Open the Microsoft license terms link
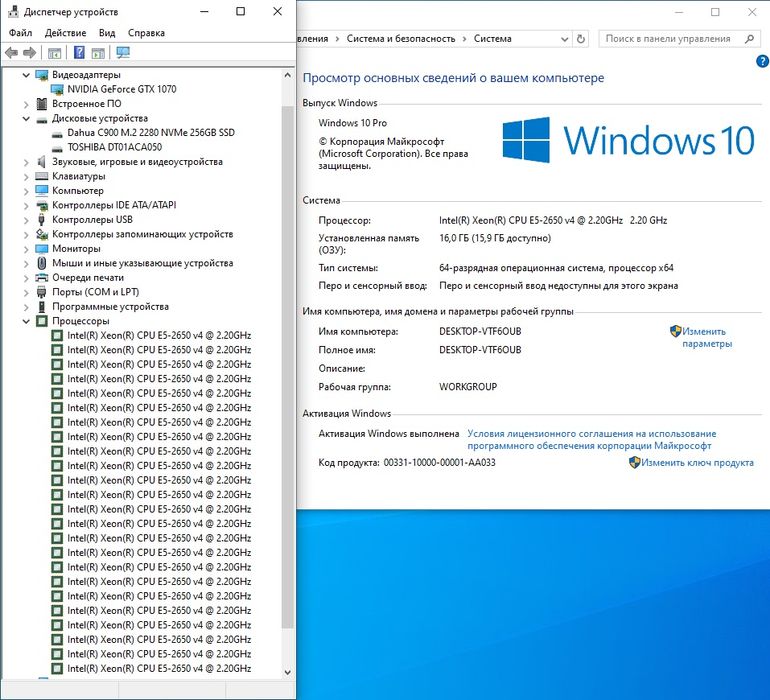The height and width of the screenshot is (700, 770). pos(591,440)
